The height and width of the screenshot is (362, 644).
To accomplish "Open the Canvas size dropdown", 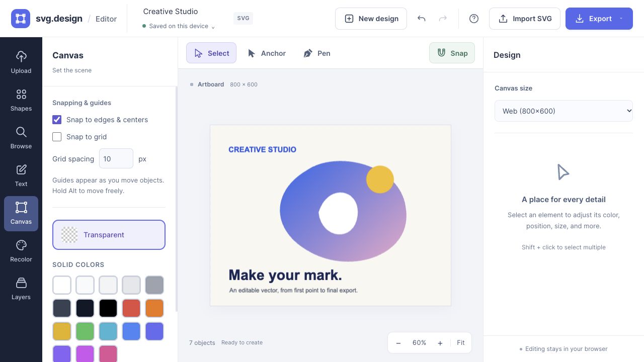I will point(563,111).
